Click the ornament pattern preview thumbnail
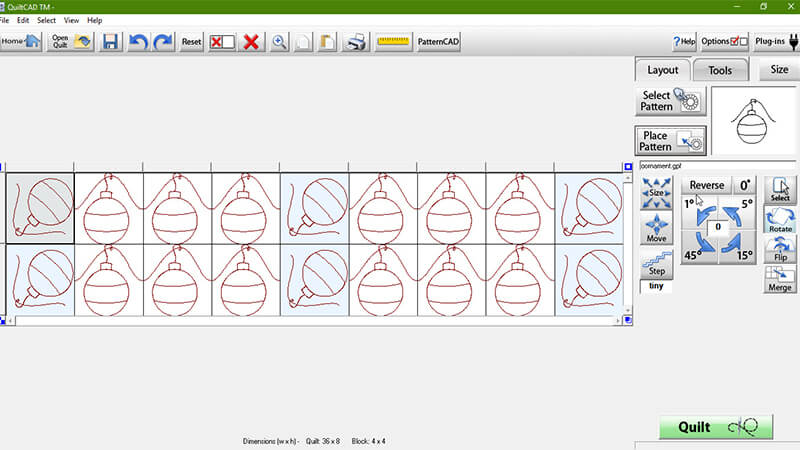 754,121
